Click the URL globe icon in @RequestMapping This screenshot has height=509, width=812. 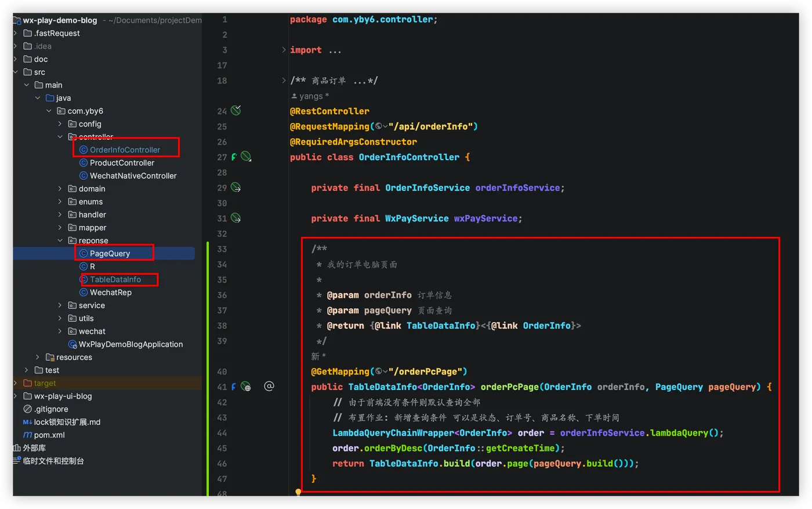(x=379, y=127)
